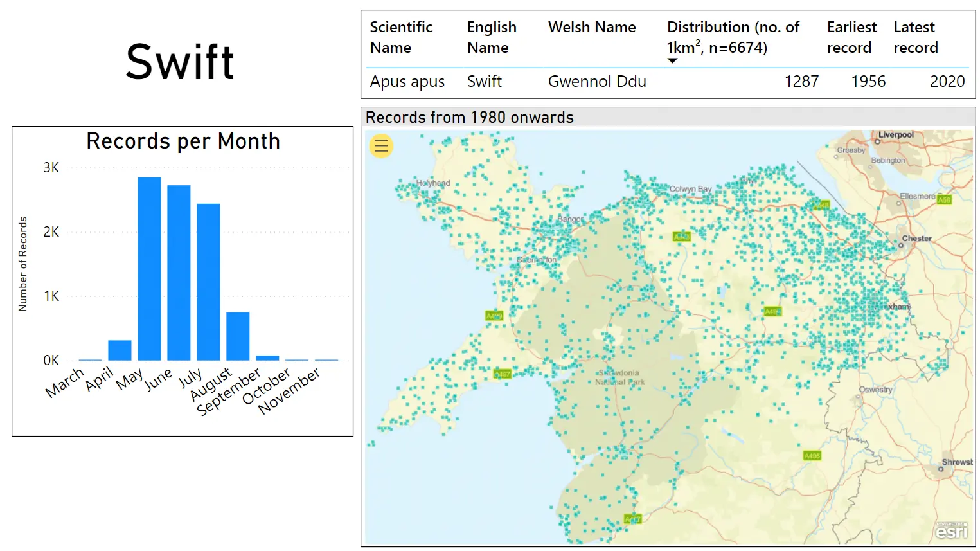This screenshot has height=551, width=980.
Task: Select the June bar in chart
Action: (x=179, y=273)
